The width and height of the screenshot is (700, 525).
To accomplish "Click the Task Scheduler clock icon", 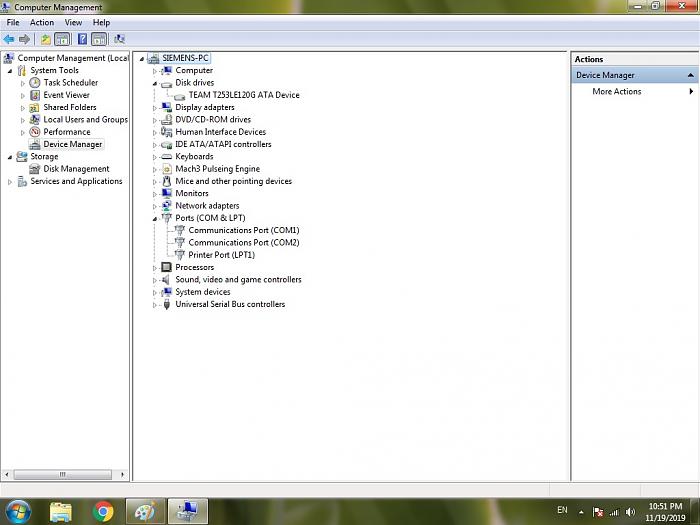I will [35, 83].
